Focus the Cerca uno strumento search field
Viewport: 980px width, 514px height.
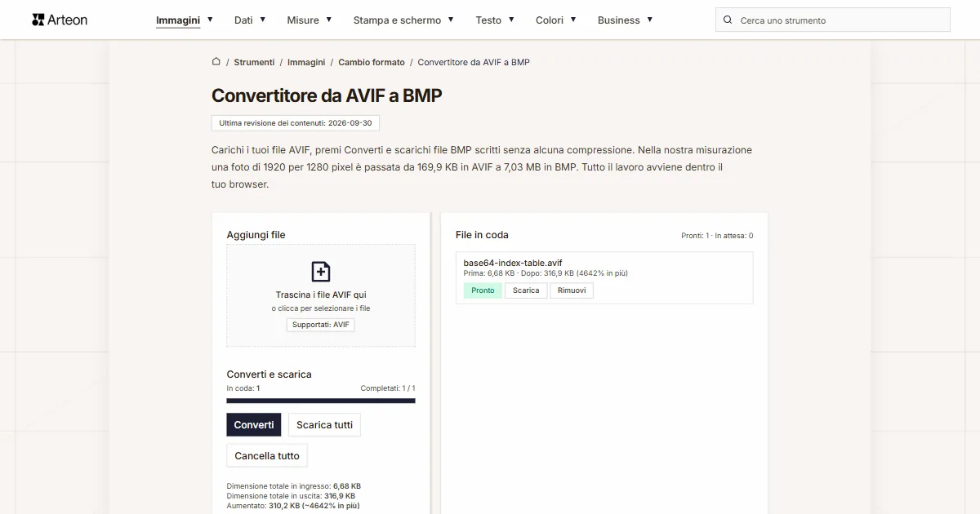pos(833,20)
